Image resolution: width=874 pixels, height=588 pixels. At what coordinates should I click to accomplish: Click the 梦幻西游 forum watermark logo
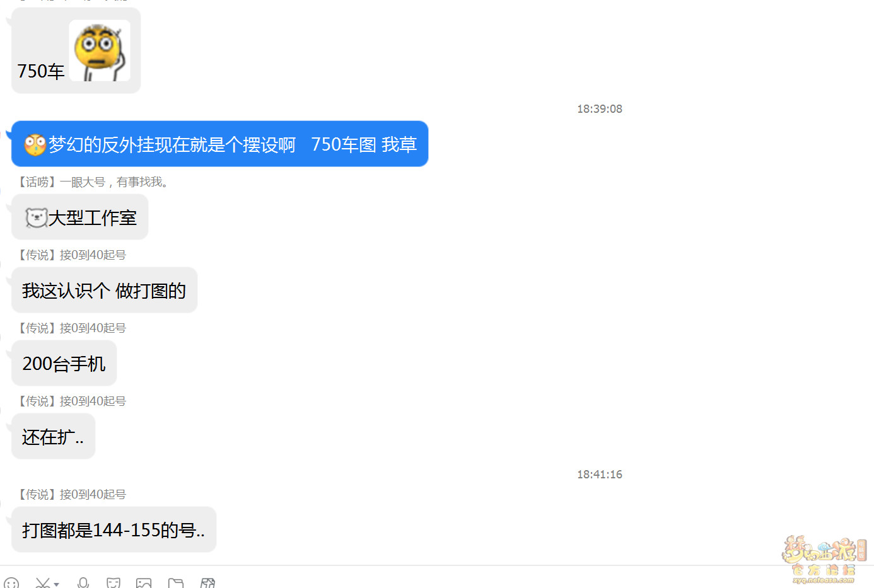coord(824,559)
